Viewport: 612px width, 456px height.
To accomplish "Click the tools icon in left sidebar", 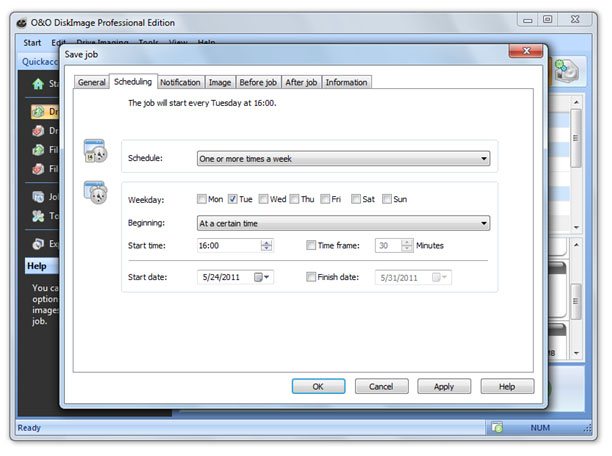I will [38, 216].
